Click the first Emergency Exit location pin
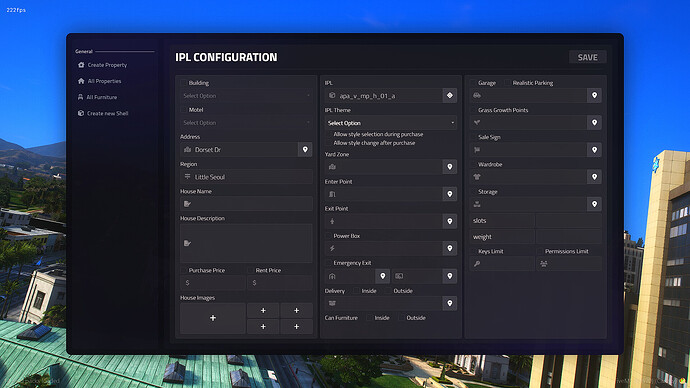 coord(383,276)
